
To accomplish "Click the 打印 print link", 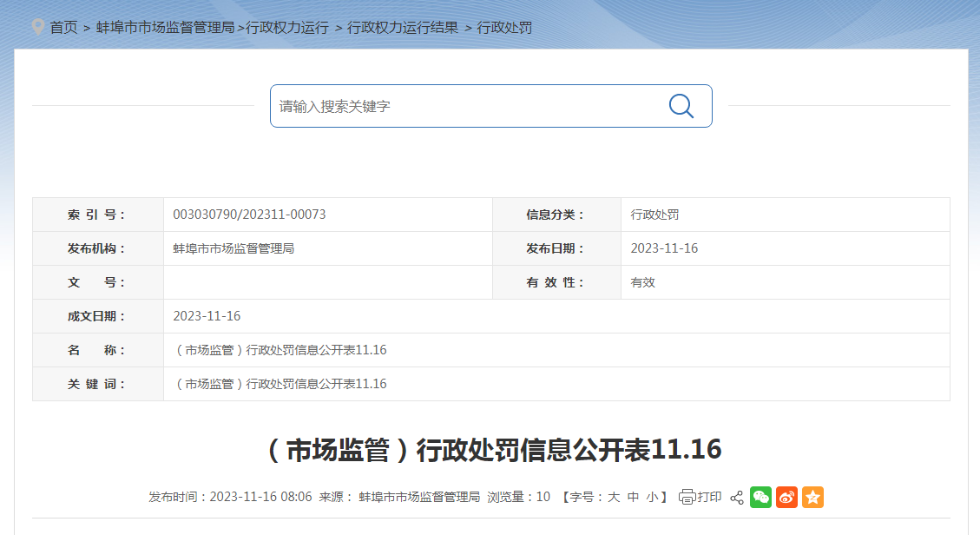I will pos(709,497).
